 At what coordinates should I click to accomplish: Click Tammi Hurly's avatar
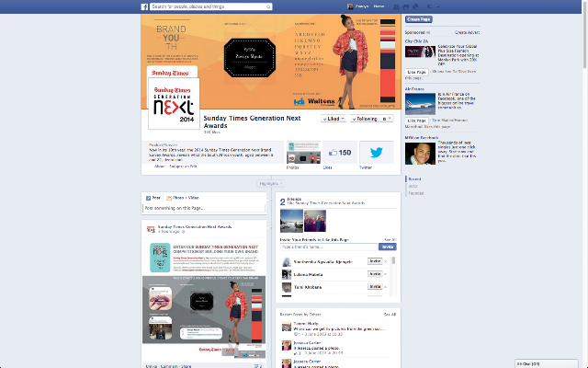pos(287,326)
